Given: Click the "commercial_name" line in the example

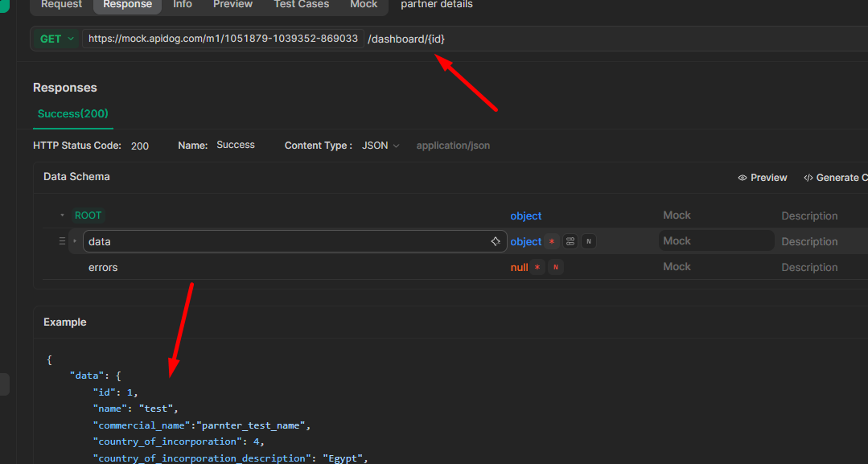Looking at the screenshot, I should click(202, 425).
